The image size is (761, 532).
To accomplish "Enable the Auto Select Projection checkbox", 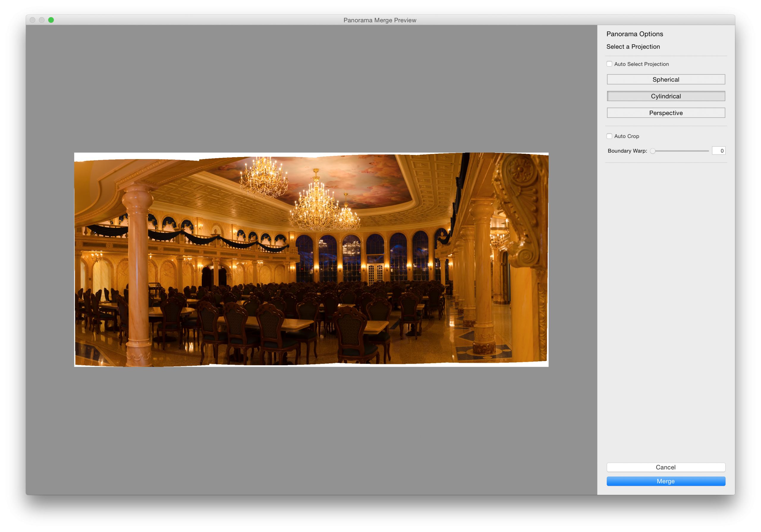I will pyautogui.click(x=609, y=64).
